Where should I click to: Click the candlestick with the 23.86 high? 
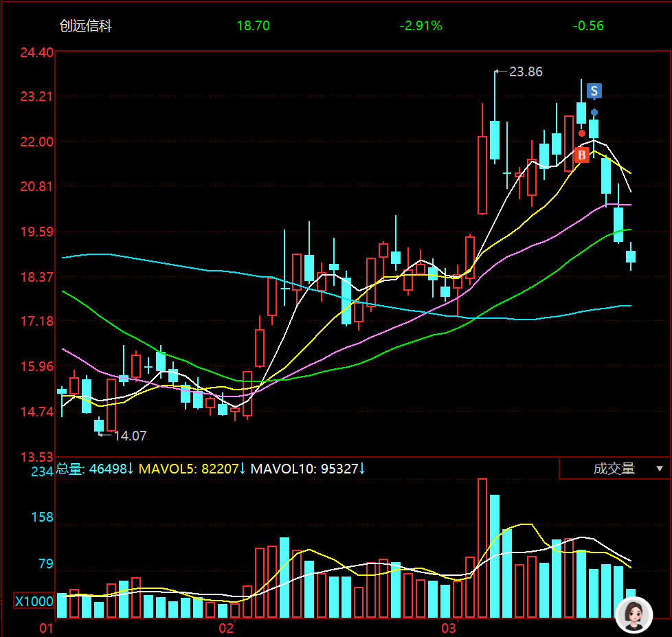tap(495, 118)
